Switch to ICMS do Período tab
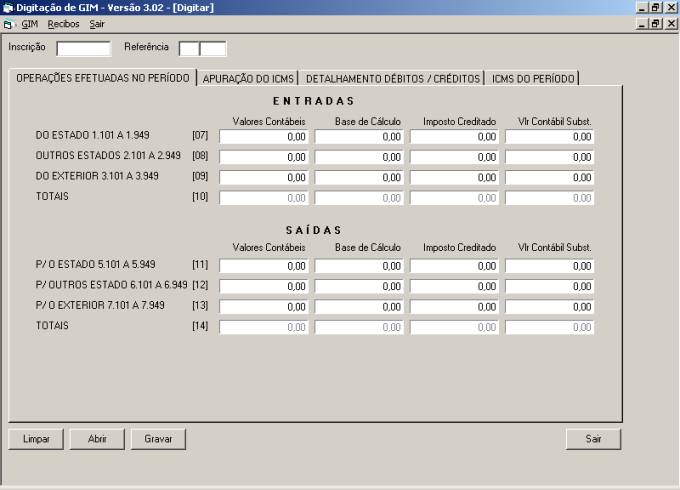 533,78
